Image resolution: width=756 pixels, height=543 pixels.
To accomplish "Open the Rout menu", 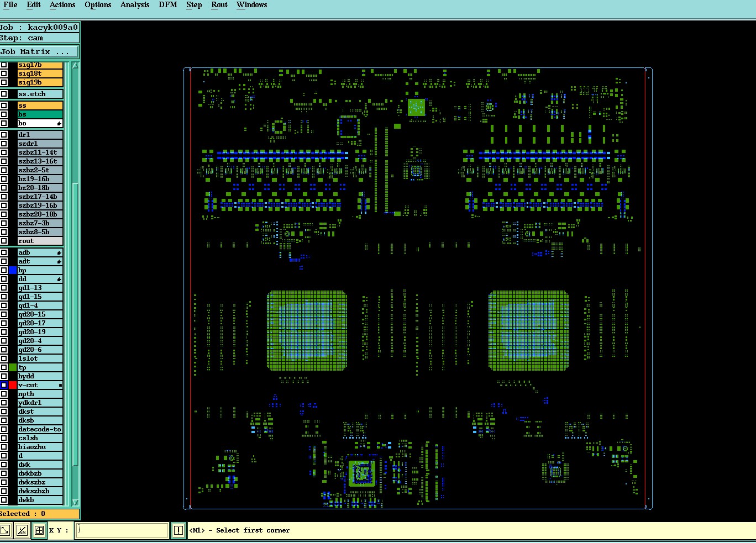I will tap(219, 4).
